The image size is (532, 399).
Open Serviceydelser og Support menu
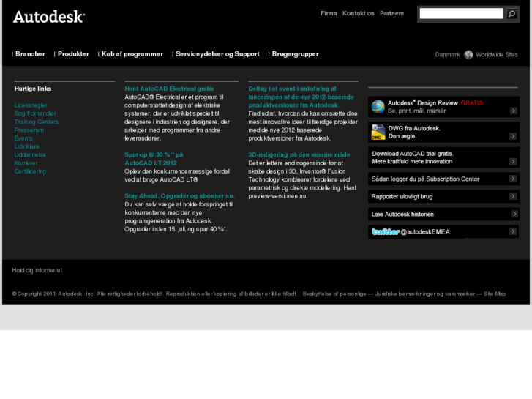tap(217, 54)
